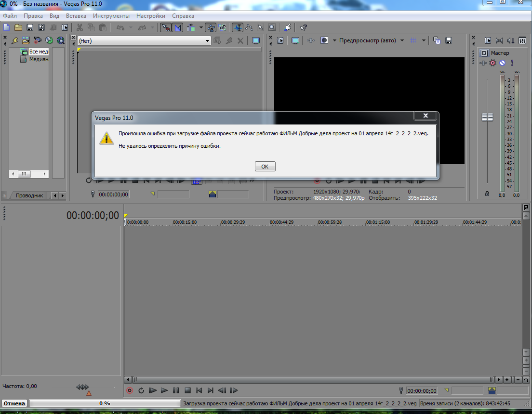Open the Вставка menu

(x=76, y=16)
